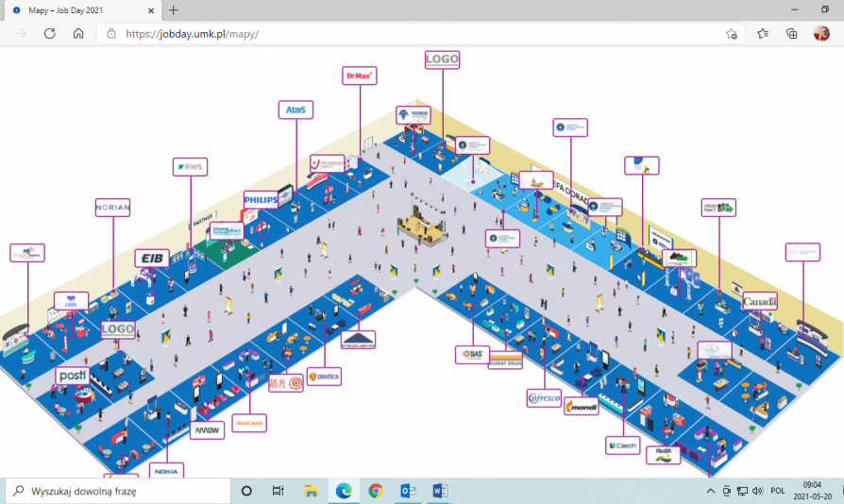Viewport: 844px width, 504px height.
Task: Select the Mondi exhibitor logo
Action: [x=581, y=408]
